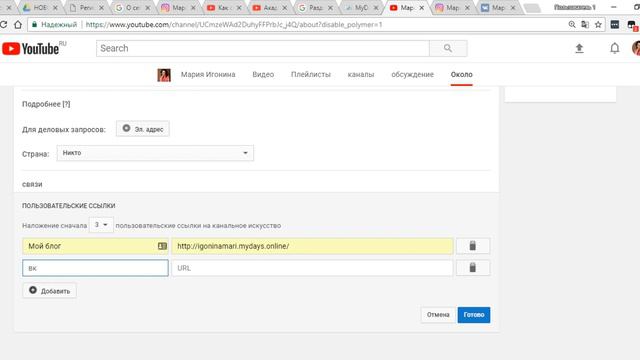Screen dimensions: 640x360
Task: Open the zoom magnifier in the address bar
Action: click(x=572, y=24)
